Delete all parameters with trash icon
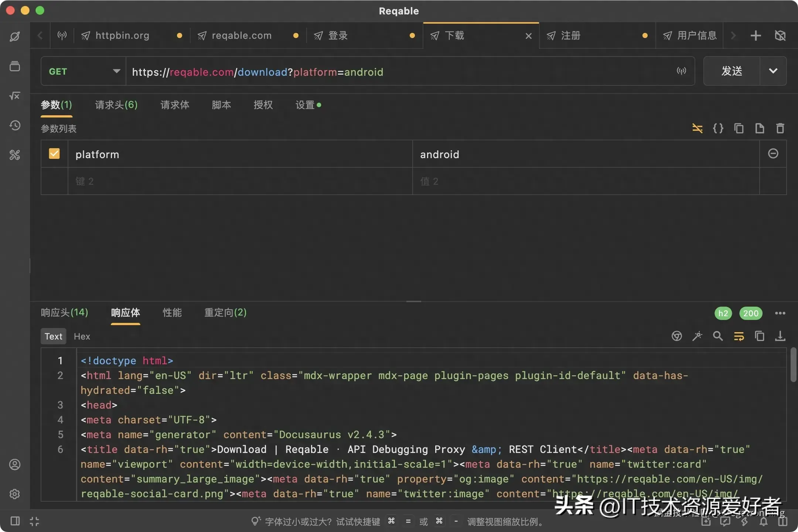Viewport: 798px width, 532px height. point(780,128)
